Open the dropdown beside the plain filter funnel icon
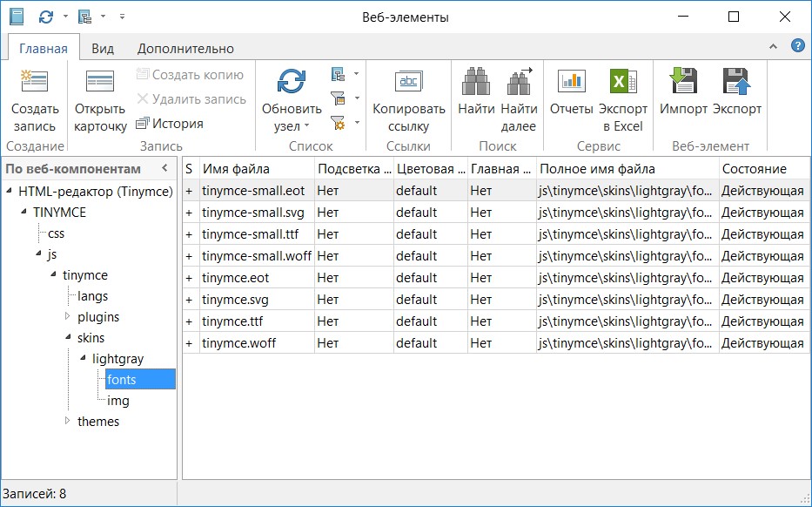The image size is (812, 507). 356,98
